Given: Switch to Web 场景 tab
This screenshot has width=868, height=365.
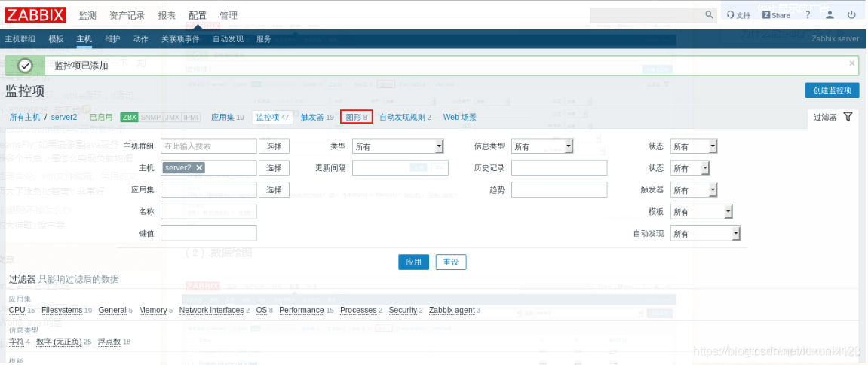Looking at the screenshot, I should [459, 117].
